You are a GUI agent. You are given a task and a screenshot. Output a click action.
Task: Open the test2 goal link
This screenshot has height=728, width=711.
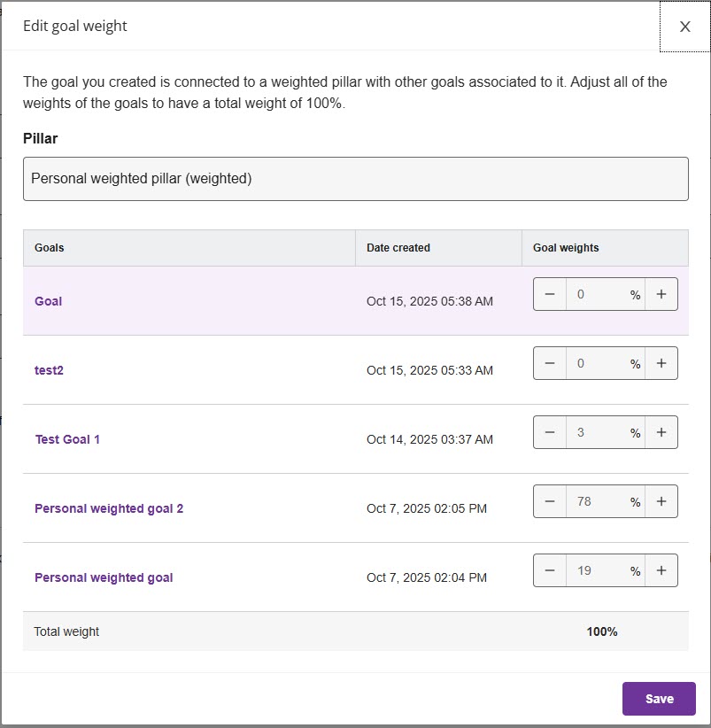tap(49, 370)
